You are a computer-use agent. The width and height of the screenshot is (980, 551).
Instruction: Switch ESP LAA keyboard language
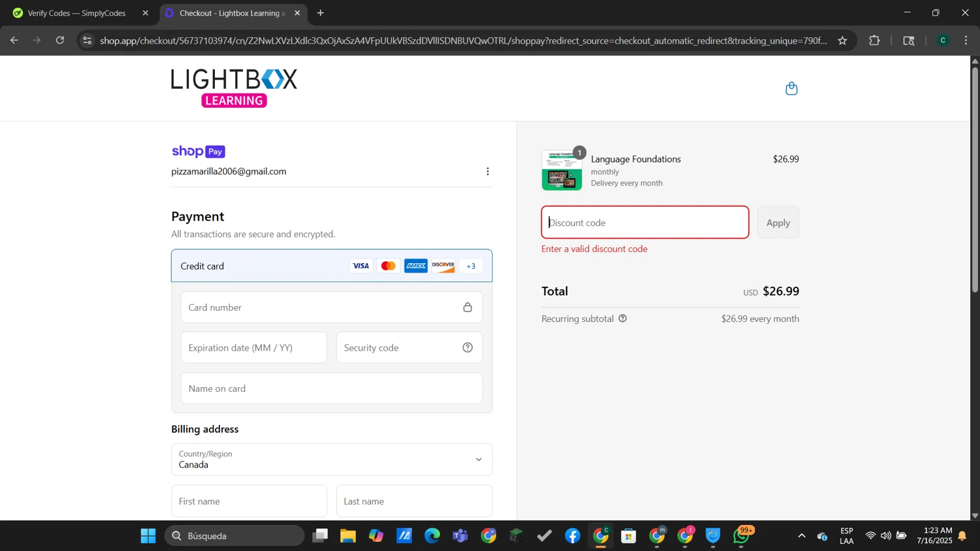[x=847, y=536]
